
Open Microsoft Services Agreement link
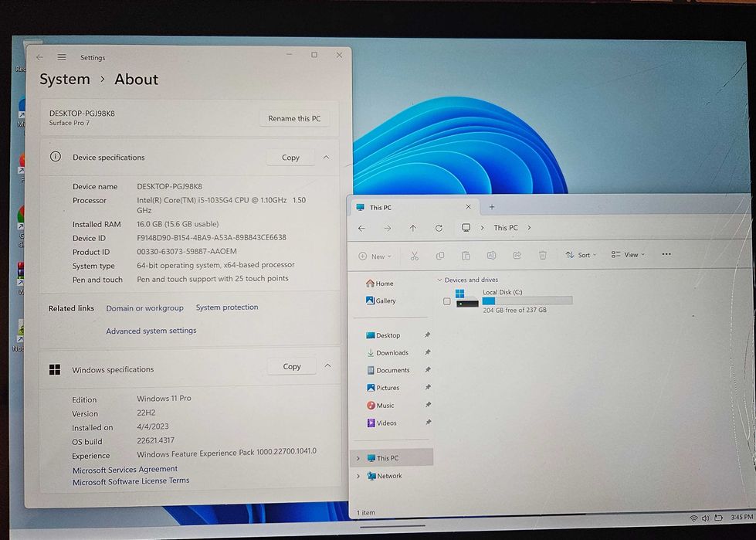(x=125, y=470)
